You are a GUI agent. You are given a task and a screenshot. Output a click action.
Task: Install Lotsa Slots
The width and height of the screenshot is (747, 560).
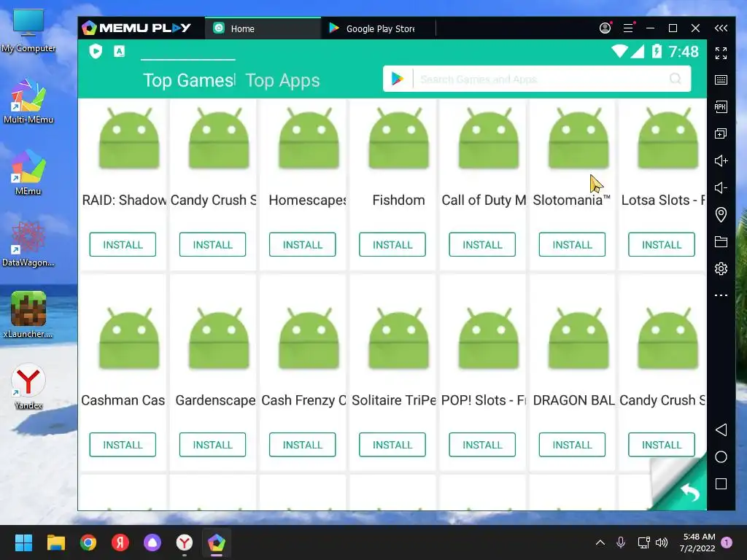coord(662,245)
